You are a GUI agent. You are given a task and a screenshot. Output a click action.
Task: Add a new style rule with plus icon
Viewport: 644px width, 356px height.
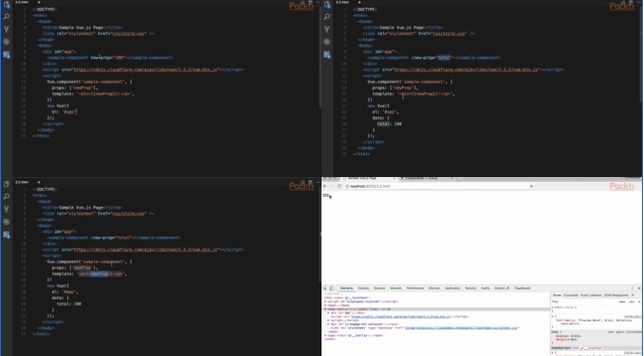click(x=639, y=302)
